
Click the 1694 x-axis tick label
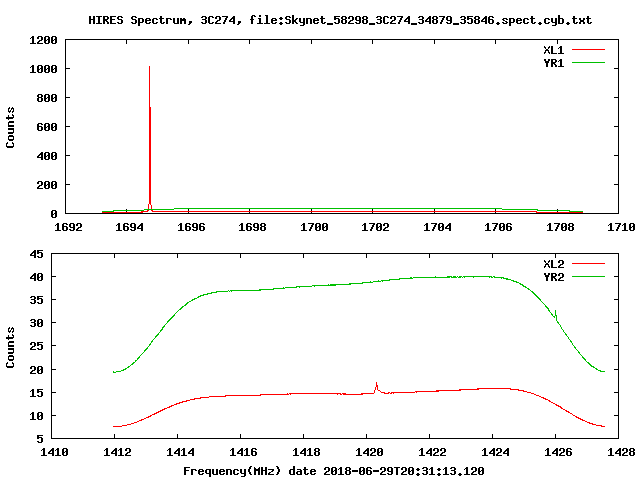tap(129, 227)
